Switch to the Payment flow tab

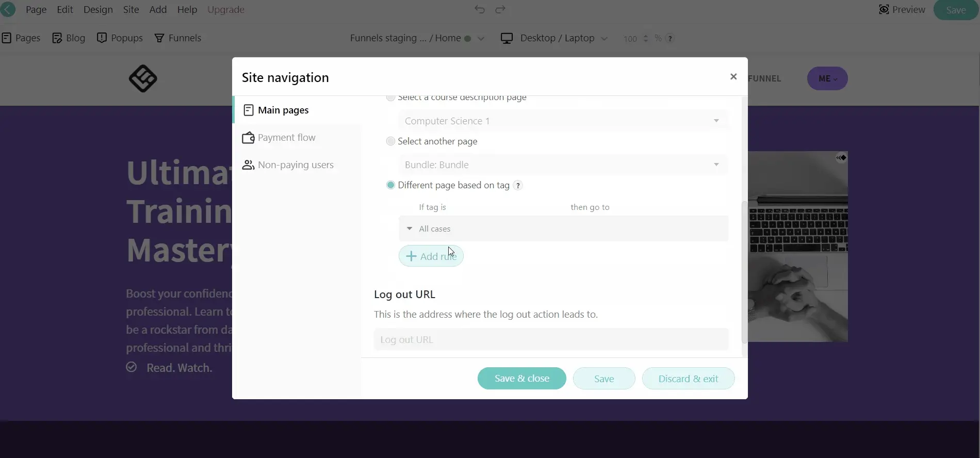[x=286, y=138]
